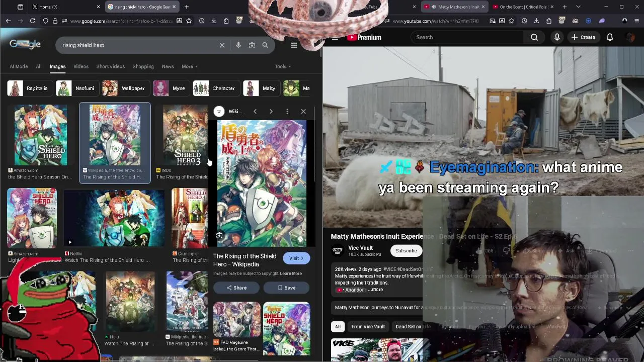The image size is (644, 362).
Task: Go to the YouTube Premium home logo
Action: point(364,37)
